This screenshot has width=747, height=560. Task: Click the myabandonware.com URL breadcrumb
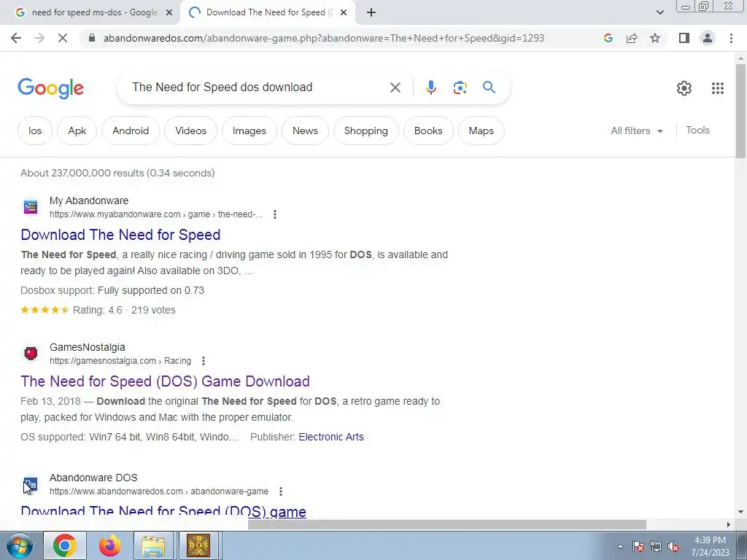[156, 214]
